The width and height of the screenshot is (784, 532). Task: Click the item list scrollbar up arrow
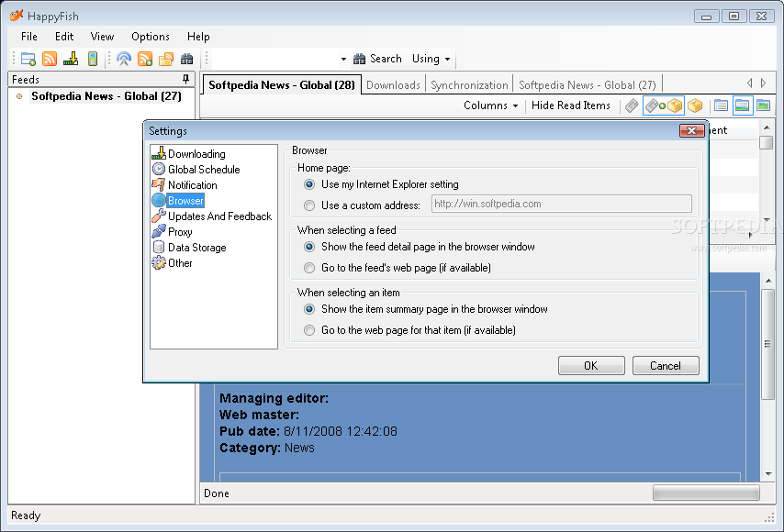pyautogui.click(x=767, y=127)
